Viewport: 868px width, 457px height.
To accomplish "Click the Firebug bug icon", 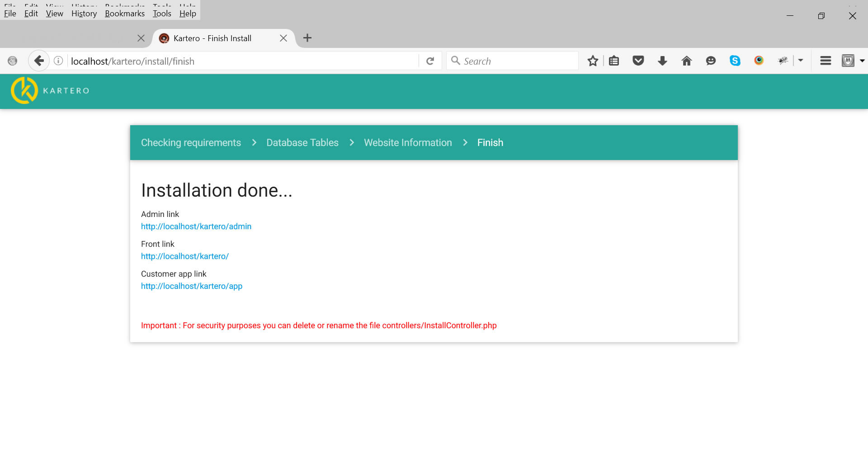I will point(783,61).
